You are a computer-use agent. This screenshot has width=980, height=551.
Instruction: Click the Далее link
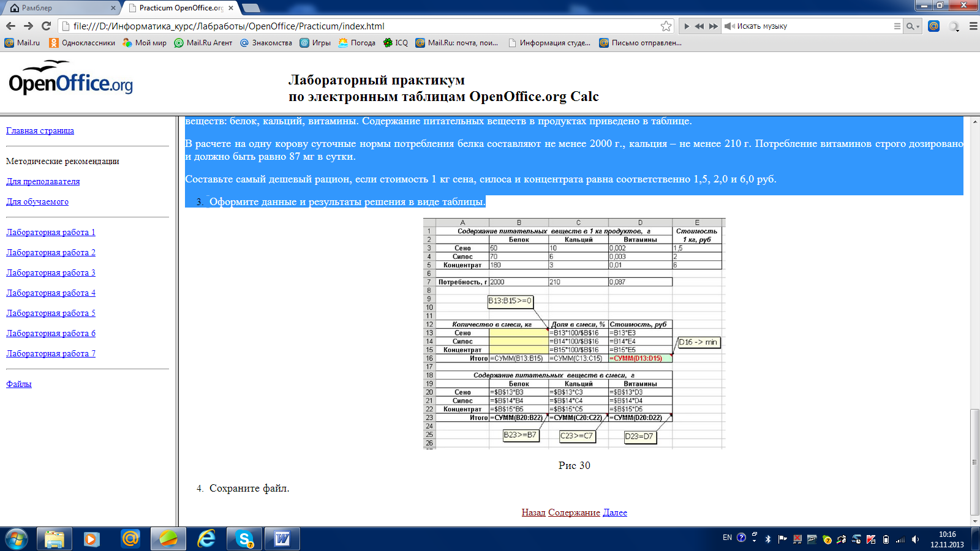click(x=615, y=512)
